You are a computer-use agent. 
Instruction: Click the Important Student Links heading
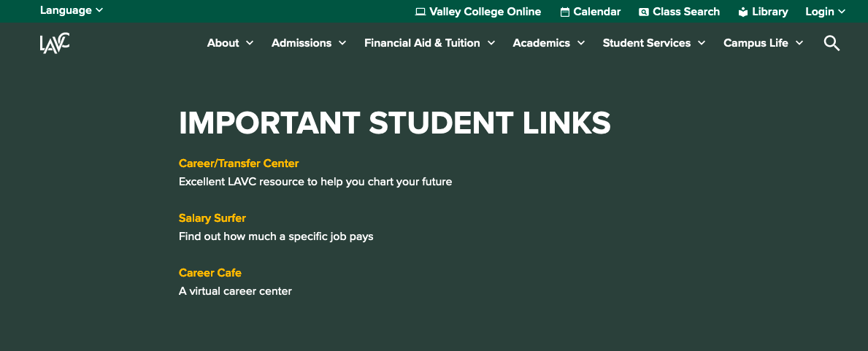(x=394, y=123)
